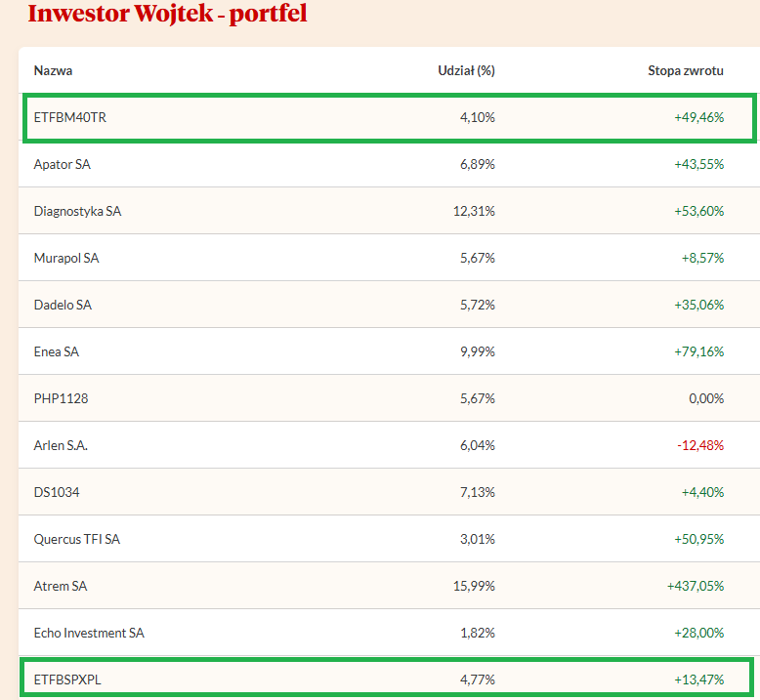
Task: Click the 7,13% share value
Action: click(478, 493)
